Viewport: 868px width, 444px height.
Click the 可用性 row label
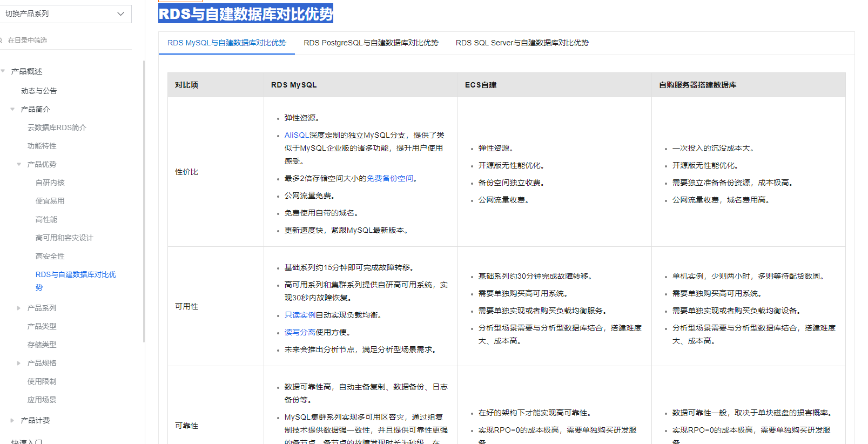click(187, 306)
